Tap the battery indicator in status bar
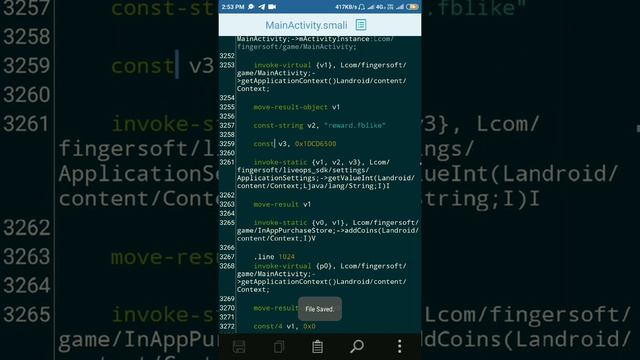Image resolution: width=640 pixels, height=360 pixels. pos(413,7)
